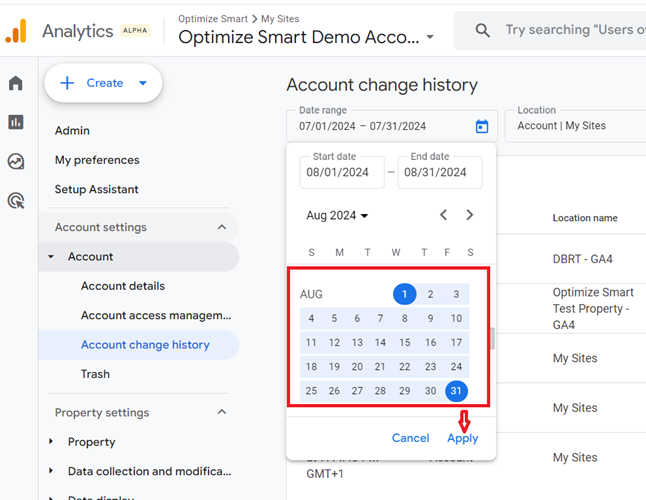The width and height of the screenshot is (646, 500).
Task: Click the Start date field
Action: (342, 172)
